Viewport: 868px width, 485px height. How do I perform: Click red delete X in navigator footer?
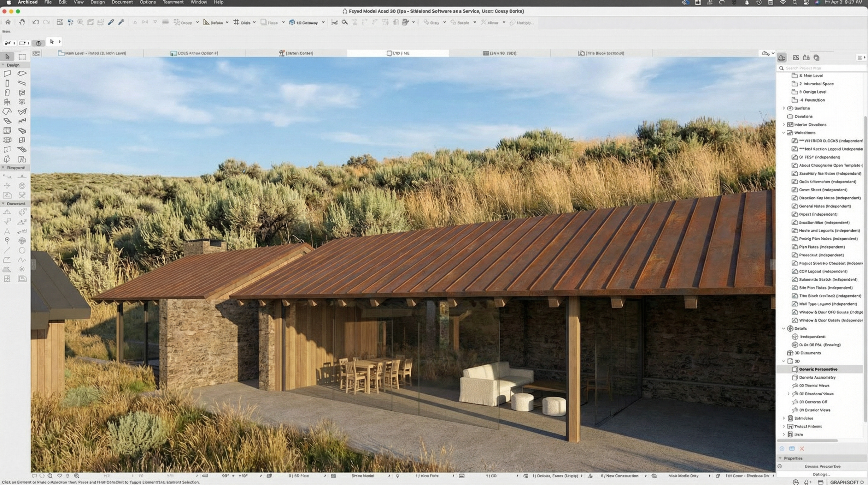click(802, 449)
